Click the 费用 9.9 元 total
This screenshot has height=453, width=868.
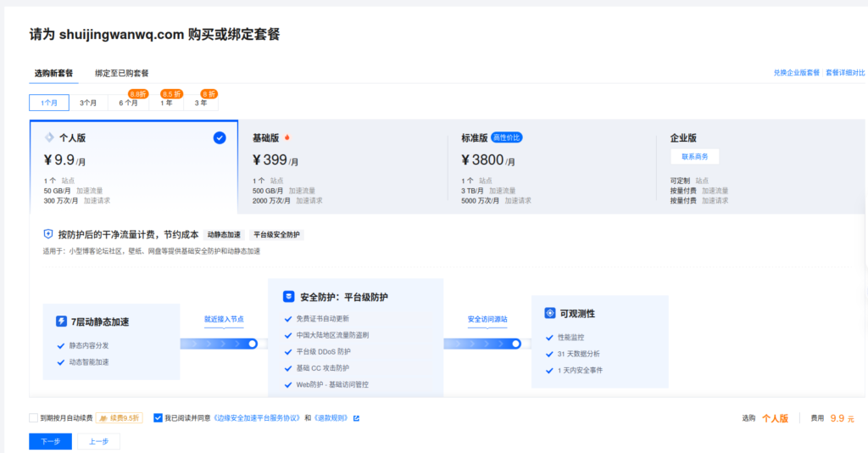(x=832, y=419)
